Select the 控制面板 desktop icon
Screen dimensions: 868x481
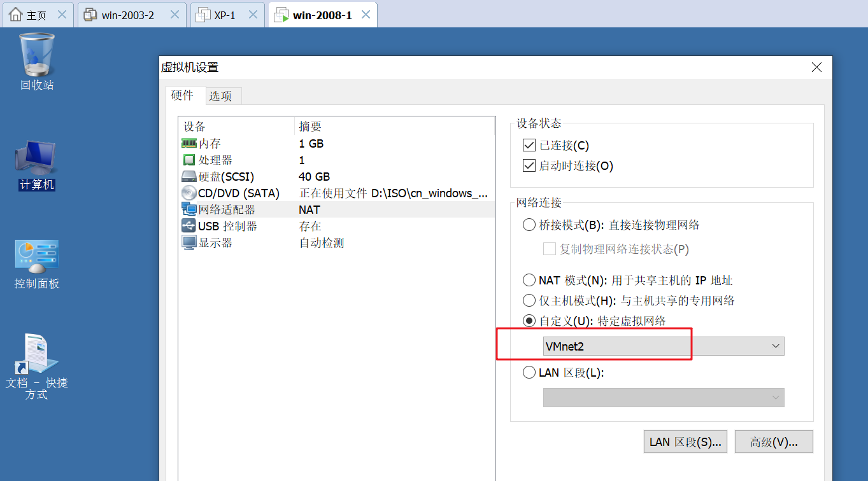click(x=37, y=265)
